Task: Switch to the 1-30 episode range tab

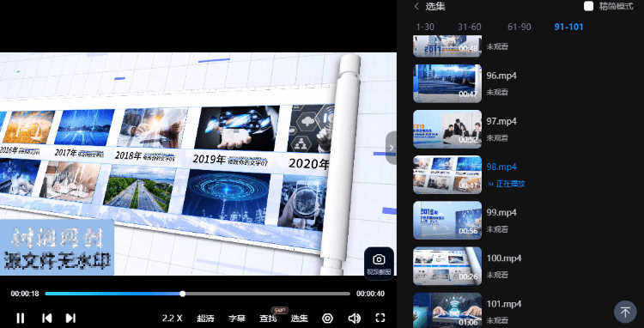Action: (x=425, y=27)
